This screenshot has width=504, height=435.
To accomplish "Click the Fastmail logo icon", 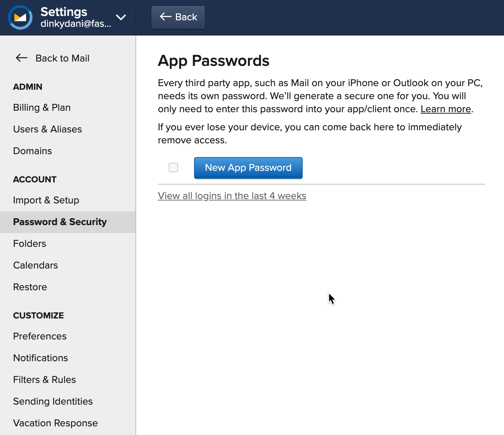I will 20,17.
